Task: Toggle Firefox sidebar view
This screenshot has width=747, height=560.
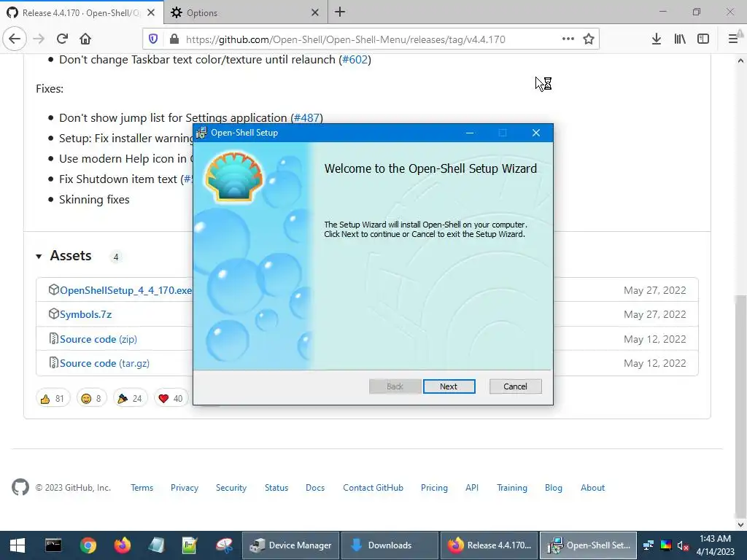Action: [703, 39]
